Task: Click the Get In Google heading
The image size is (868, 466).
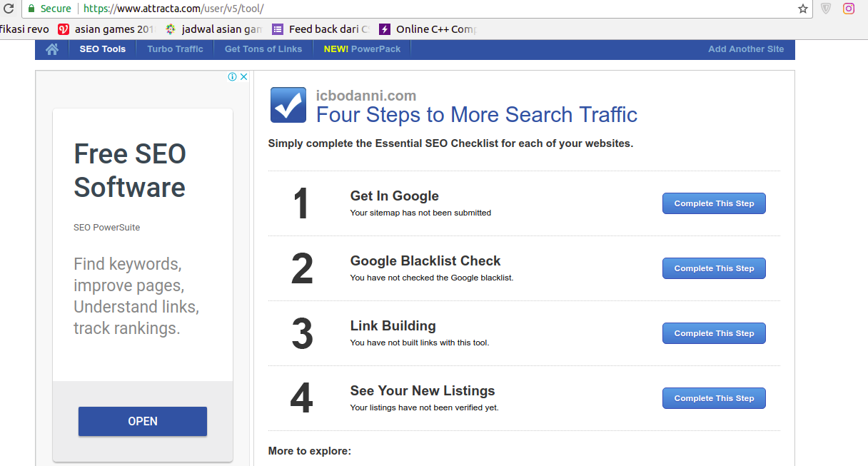Action: [x=395, y=196]
